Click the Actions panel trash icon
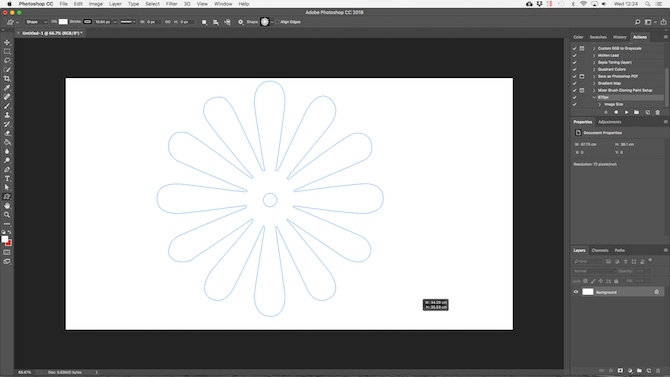The height and width of the screenshot is (377, 670). [658, 112]
